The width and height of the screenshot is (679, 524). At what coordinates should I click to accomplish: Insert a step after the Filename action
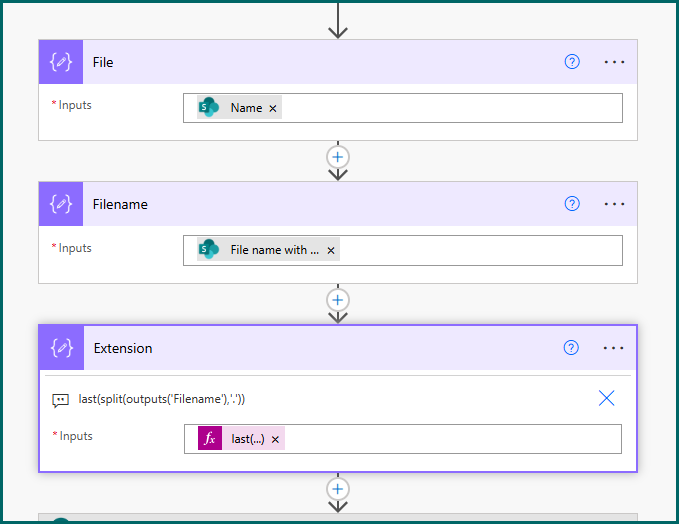338,300
